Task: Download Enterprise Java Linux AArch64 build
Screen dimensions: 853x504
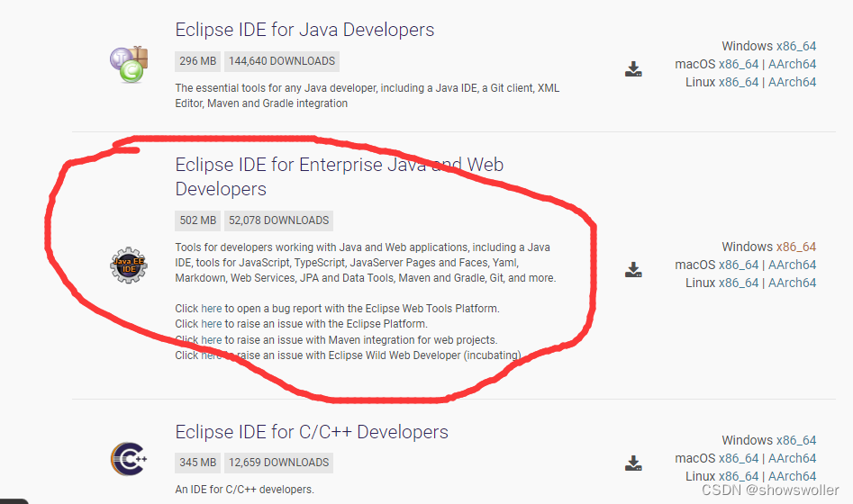Action: (x=792, y=283)
